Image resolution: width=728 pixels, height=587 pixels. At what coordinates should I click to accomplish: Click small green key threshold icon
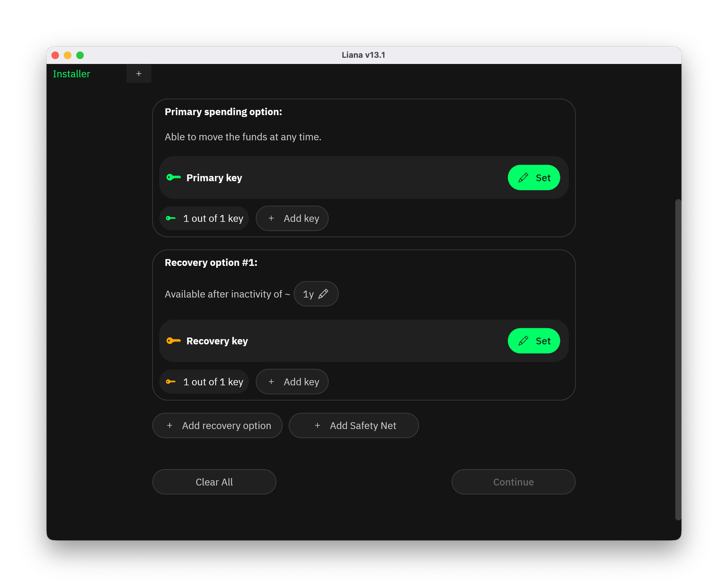point(171,218)
